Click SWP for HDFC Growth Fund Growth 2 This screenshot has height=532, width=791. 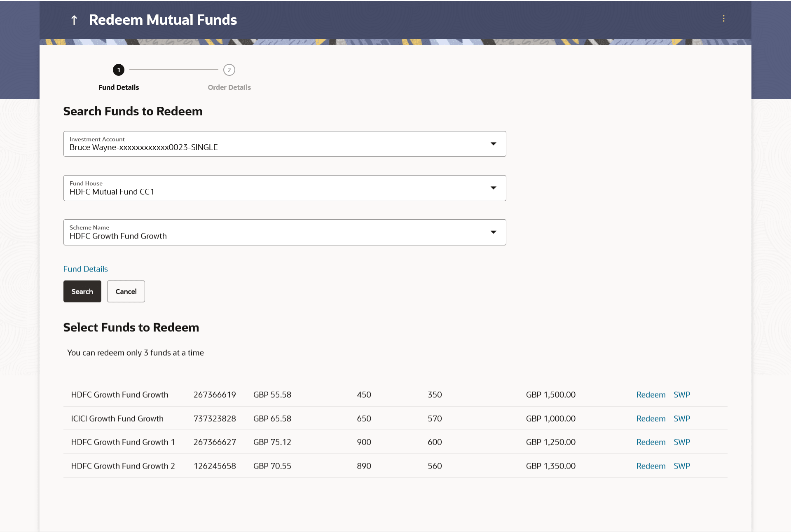click(681, 466)
